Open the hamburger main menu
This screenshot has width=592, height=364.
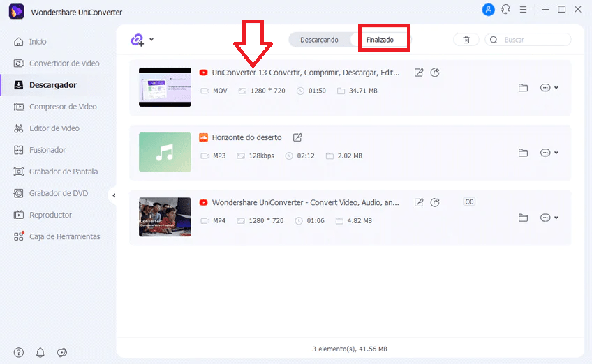click(523, 10)
